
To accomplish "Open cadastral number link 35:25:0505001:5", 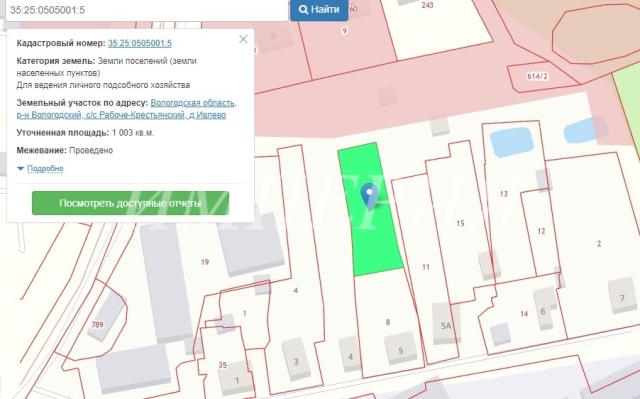I will click(x=140, y=43).
